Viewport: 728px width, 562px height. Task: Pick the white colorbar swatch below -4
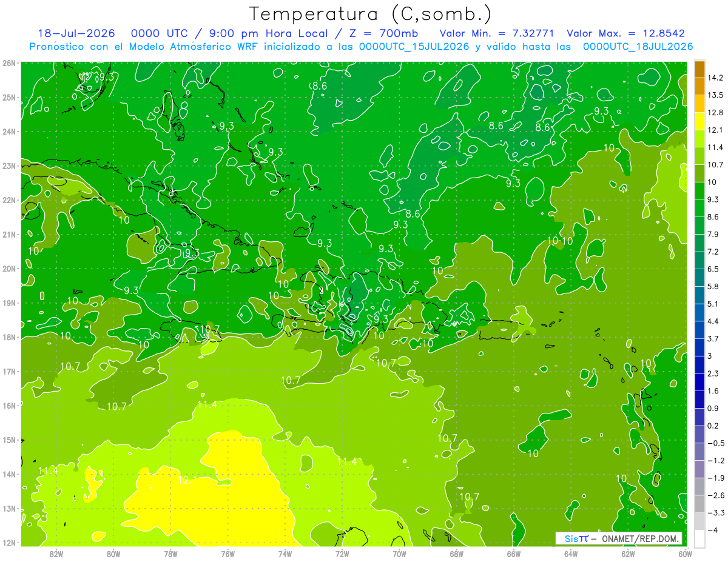pos(699,538)
